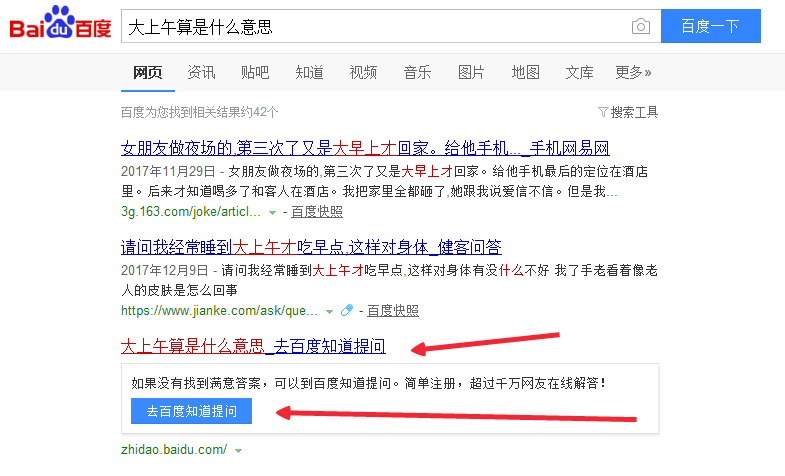Open 百度快照 for the 163.com result
Viewport: 785px width, 476px height.
pos(317,212)
